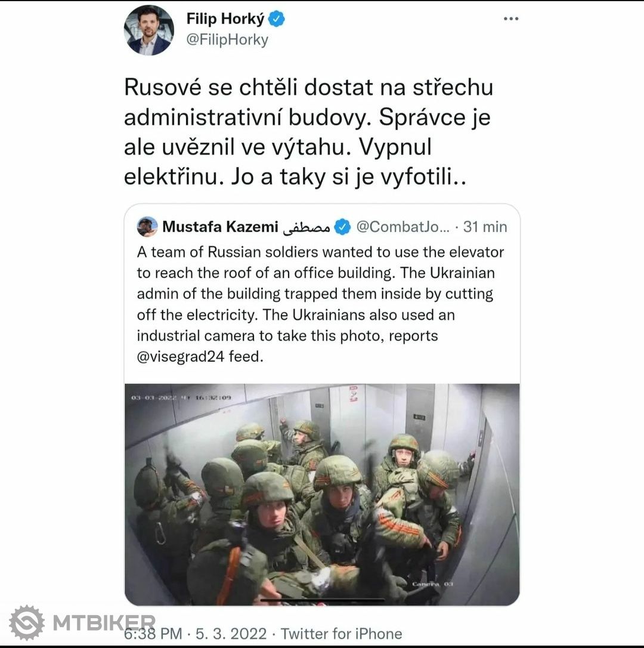
Task: Click the MTBIKER watermark text
Action: 104,623
